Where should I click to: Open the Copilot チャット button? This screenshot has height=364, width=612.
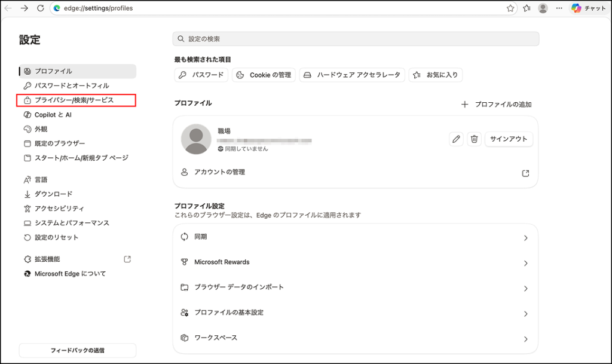click(589, 8)
